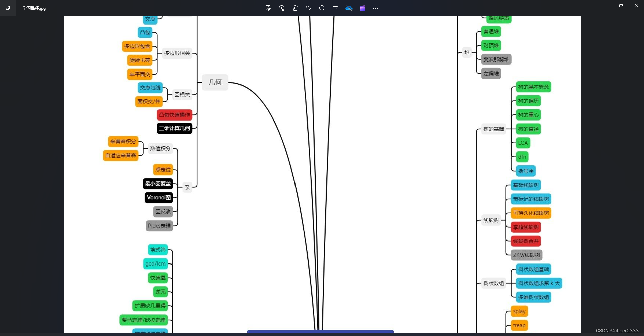
Task: Click the 左偏堆 node
Action: (491, 74)
